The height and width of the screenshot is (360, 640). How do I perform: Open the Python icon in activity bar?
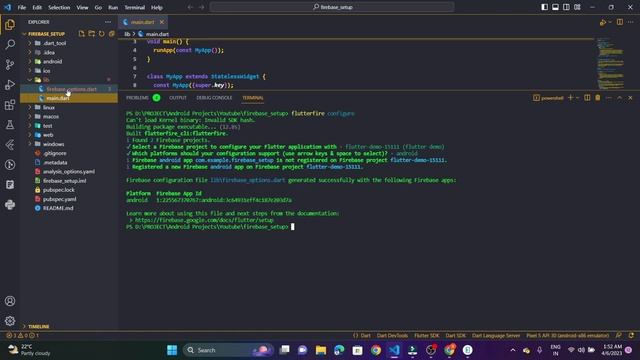click(x=10, y=205)
